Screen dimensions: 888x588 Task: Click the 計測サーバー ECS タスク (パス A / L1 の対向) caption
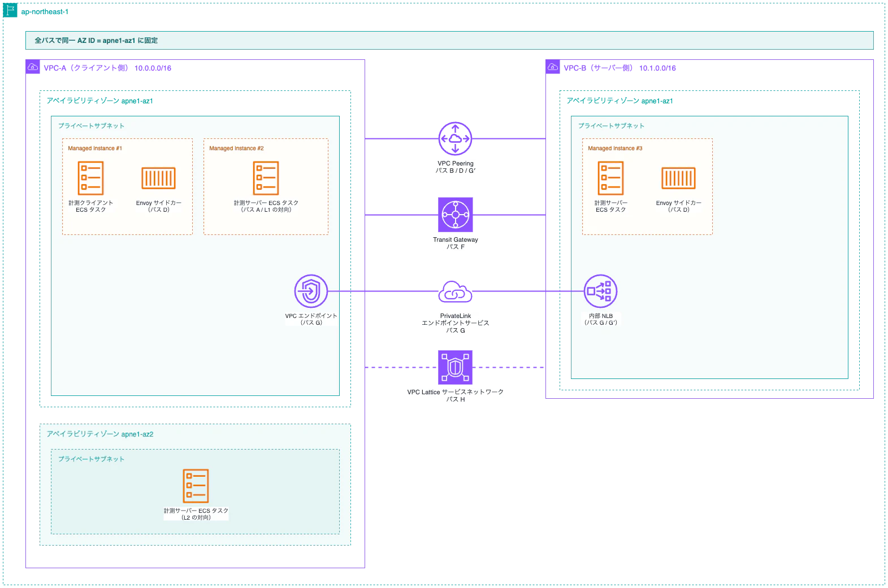coord(266,206)
